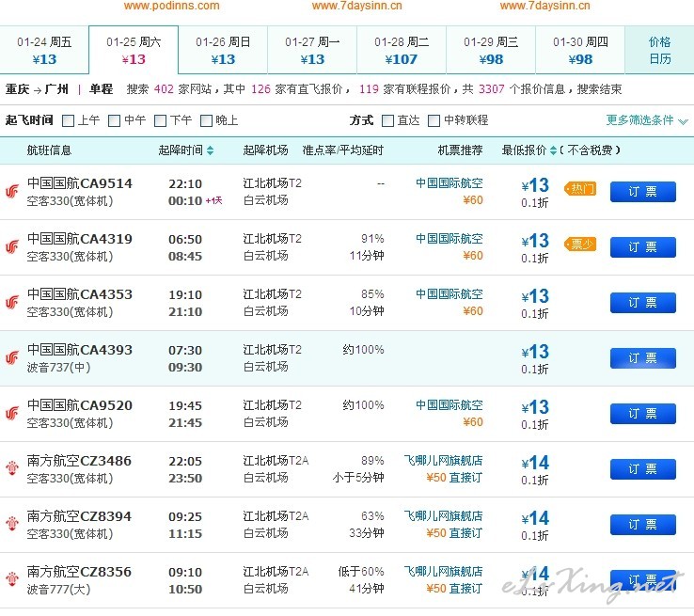Open the 价格日历 price calendar
Screen dimensions: 694x616
pyautogui.click(x=659, y=50)
